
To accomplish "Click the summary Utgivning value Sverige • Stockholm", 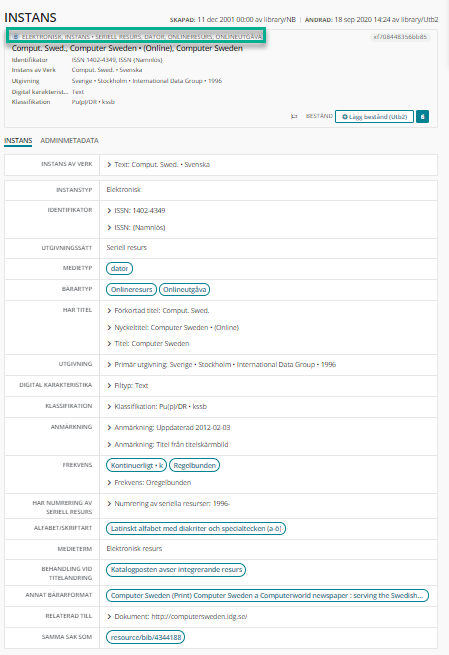I will [x=147, y=81].
